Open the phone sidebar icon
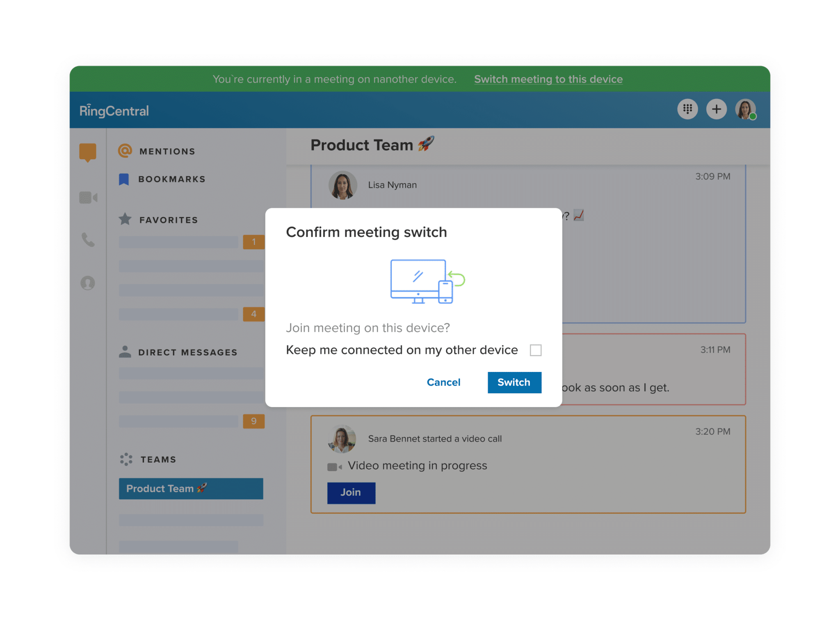Image resolution: width=840 pixels, height=643 pixels. coord(88,239)
